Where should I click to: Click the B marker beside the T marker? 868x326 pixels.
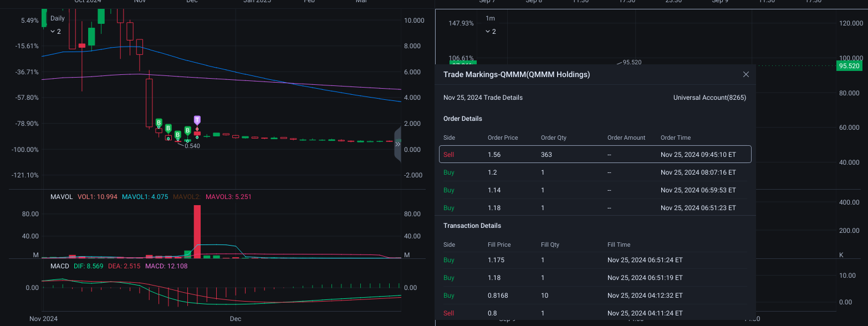pyautogui.click(x=188, y=130)
